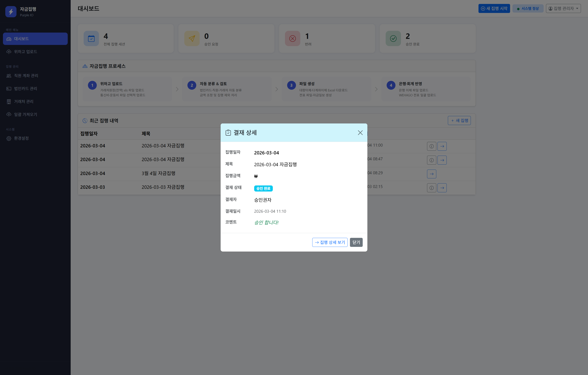Viewport: 588px width, 375px height.
Task: Open 직원 계좌 관리 sidebar item
Action: (26, 76)
